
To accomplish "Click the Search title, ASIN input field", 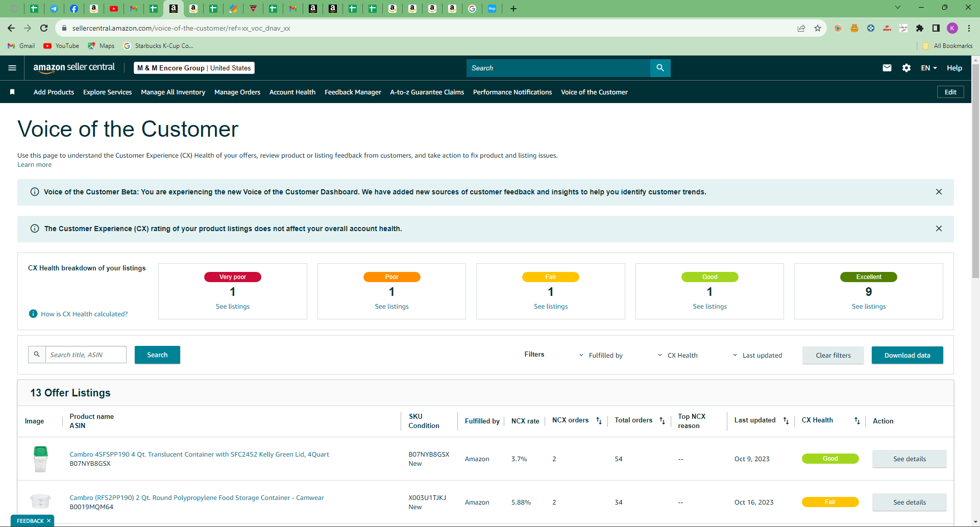I will [86, 355].
